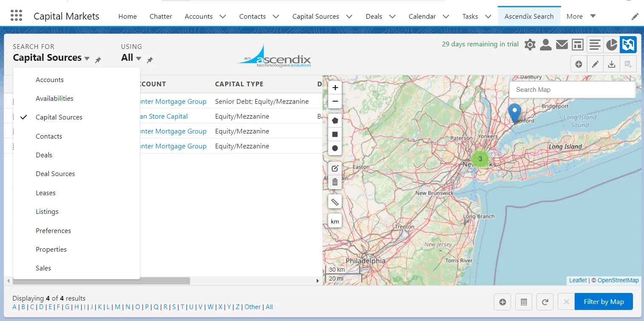The width and height of the screenshot is (644, 321).
Task: Select the rectangle draw tool
Action: click(x=335, y=134)
